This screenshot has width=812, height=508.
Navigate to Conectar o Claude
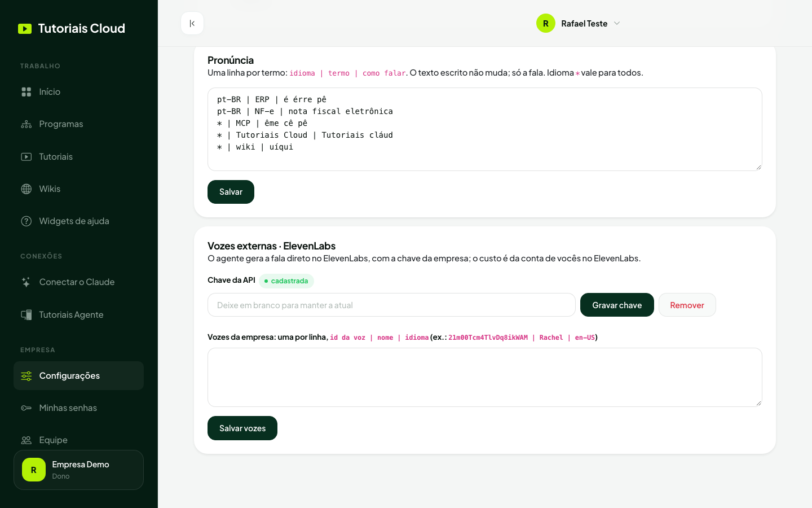pyautogui.click(x=78, y=282)
